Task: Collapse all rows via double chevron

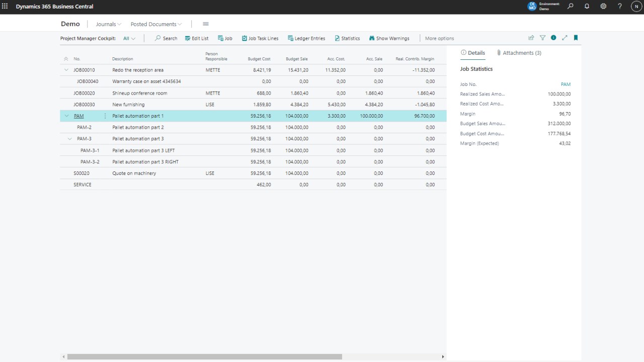Action: [x=66, y=59]
